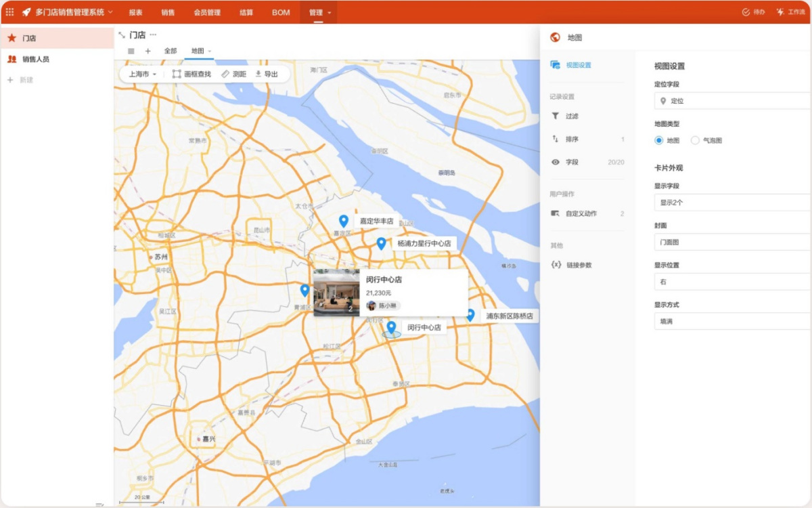This screenshot has height=508, width=812.
Task: Click the 闵行中心店 store photo thumbnail
Action: click(x=336, y=293)
